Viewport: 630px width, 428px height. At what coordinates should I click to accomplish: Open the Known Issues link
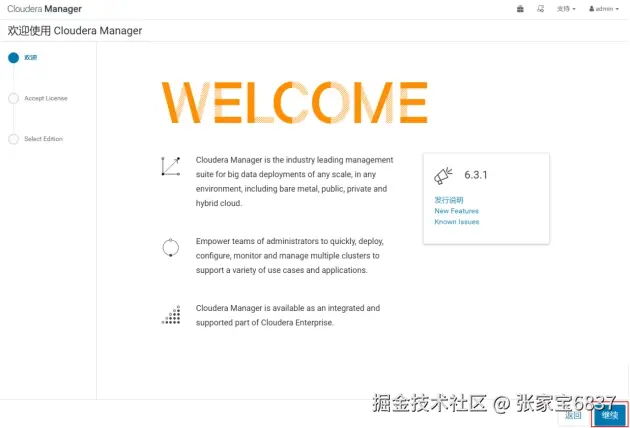pos(457,222)
